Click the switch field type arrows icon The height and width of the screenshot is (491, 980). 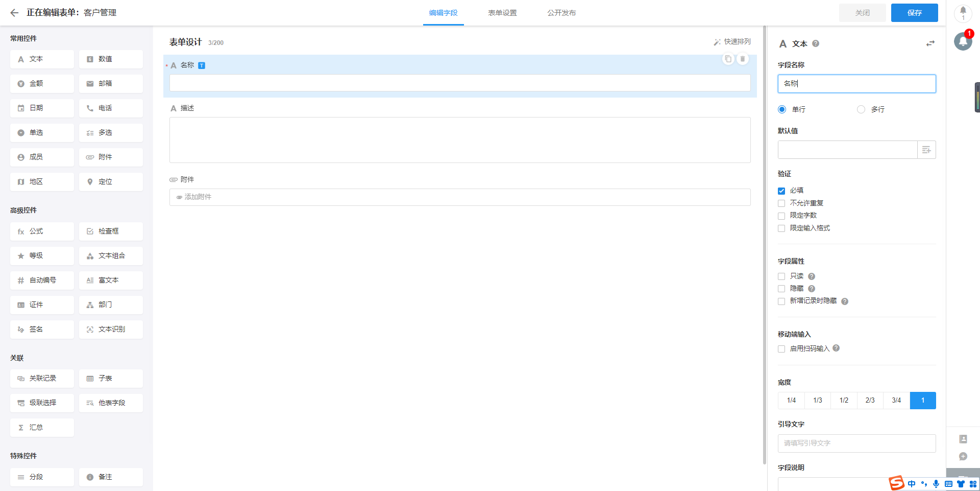coord(930,44)
